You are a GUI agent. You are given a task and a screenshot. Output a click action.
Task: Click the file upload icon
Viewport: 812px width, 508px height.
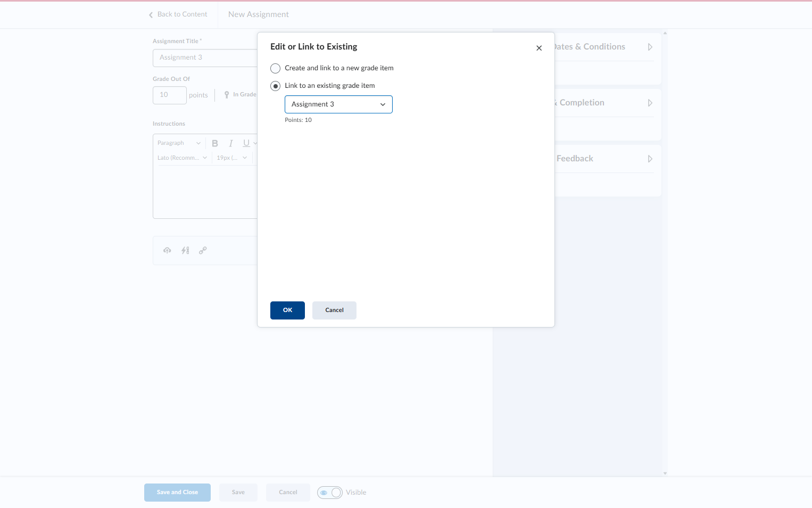pos(167,250)
